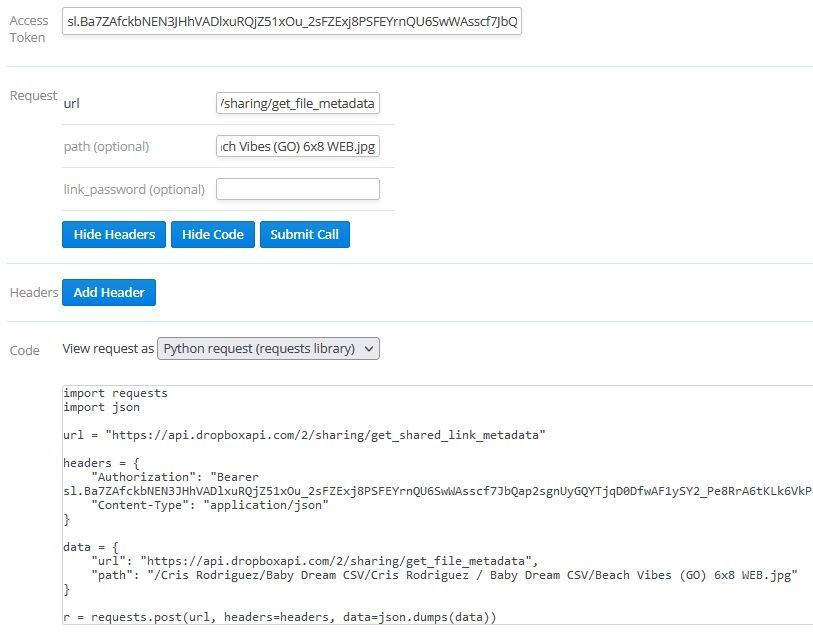Image resolution: width=813 pixels, height=644 pixels.
Task: Open the View request as dropdown
Action: [269, 348]
